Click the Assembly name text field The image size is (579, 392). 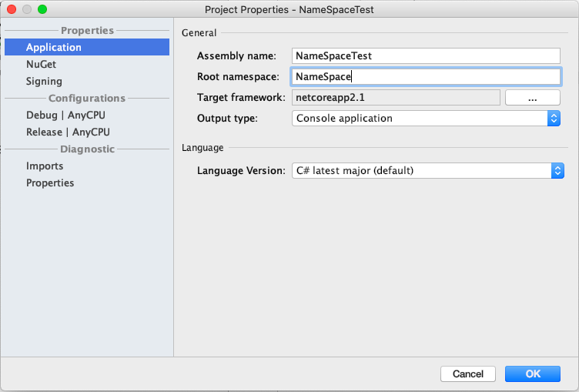coord(426,55)
